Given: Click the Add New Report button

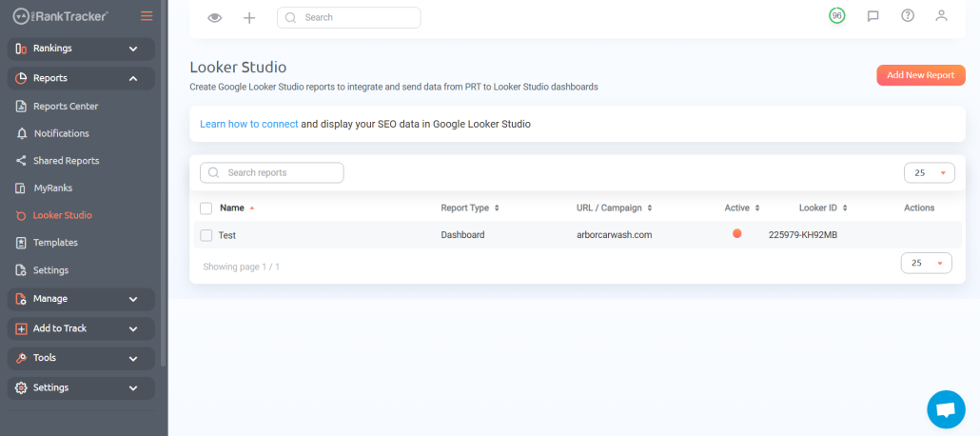Looking at the screenshot, I should tap(921, 75).
